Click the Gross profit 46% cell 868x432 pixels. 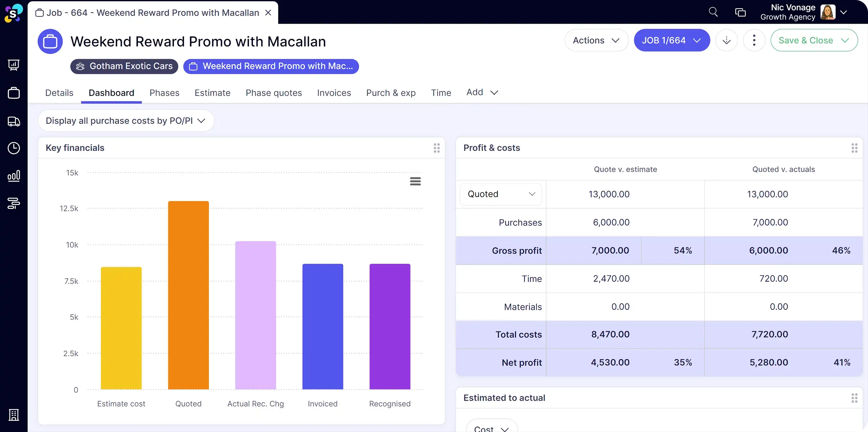tap(841, 250)
